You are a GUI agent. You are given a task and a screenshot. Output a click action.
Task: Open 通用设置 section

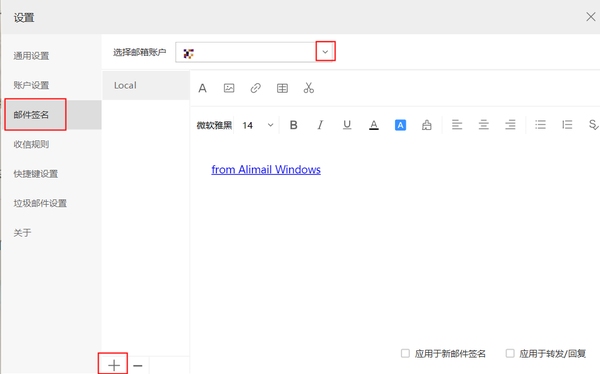(x=31, y=56)
